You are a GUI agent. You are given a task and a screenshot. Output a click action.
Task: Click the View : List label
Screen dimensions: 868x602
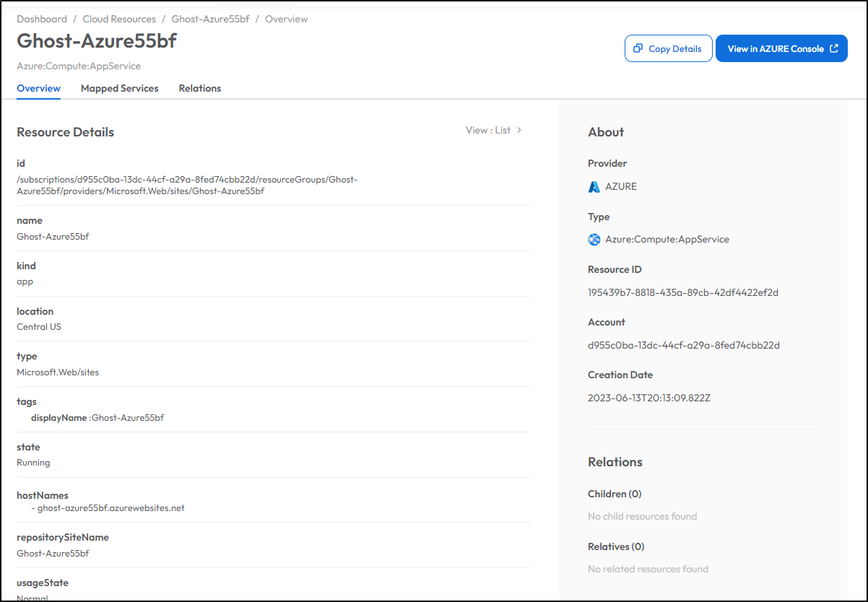point(488,130)
